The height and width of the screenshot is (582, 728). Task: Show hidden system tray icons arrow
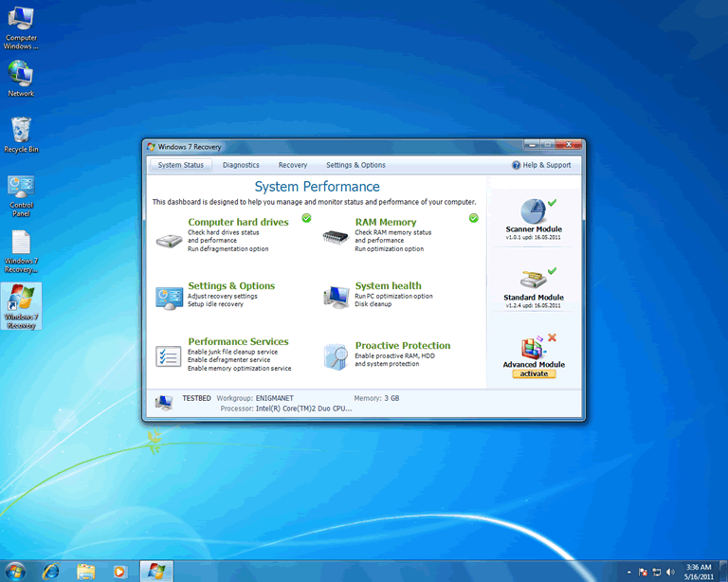point(629,572)
